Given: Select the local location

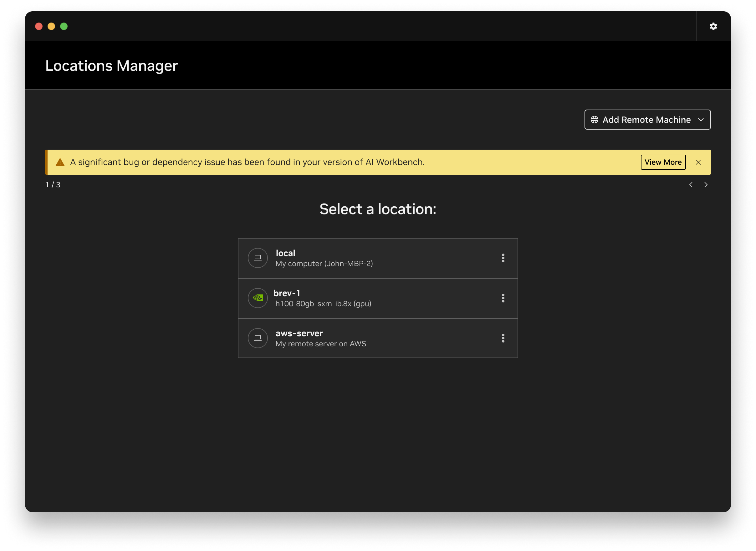Looking at the screenshot, I should (367, 258).
